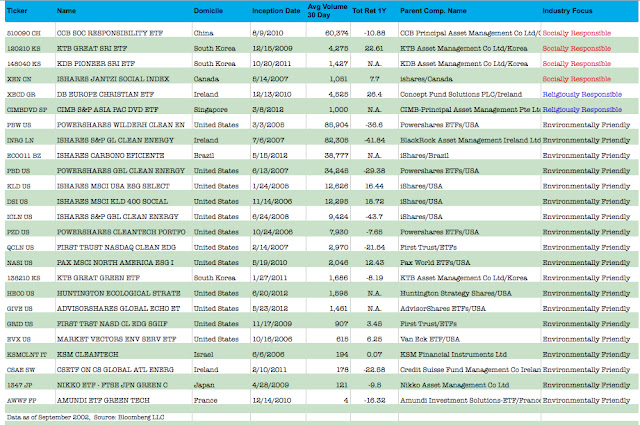The height and width of the screenshot is (425, 640).
Task: Click Van Eck ETF/USA parent cell
Action: pos(430,339)
